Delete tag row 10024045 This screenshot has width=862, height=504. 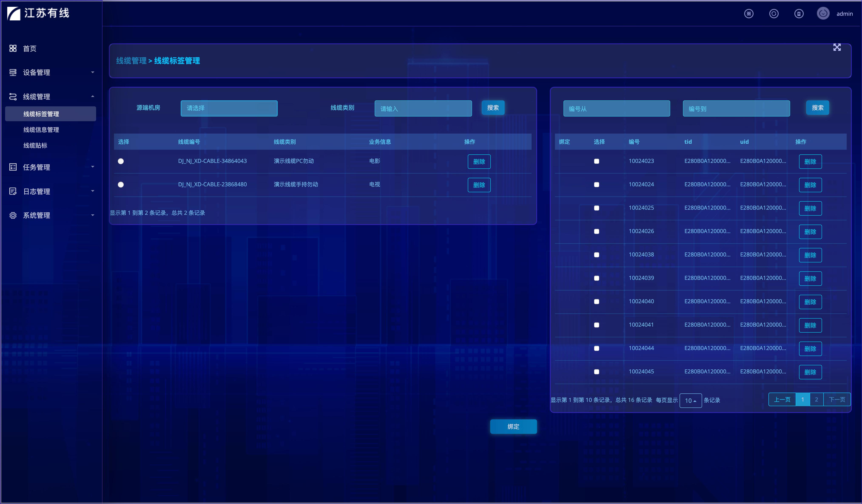(810, 372)
